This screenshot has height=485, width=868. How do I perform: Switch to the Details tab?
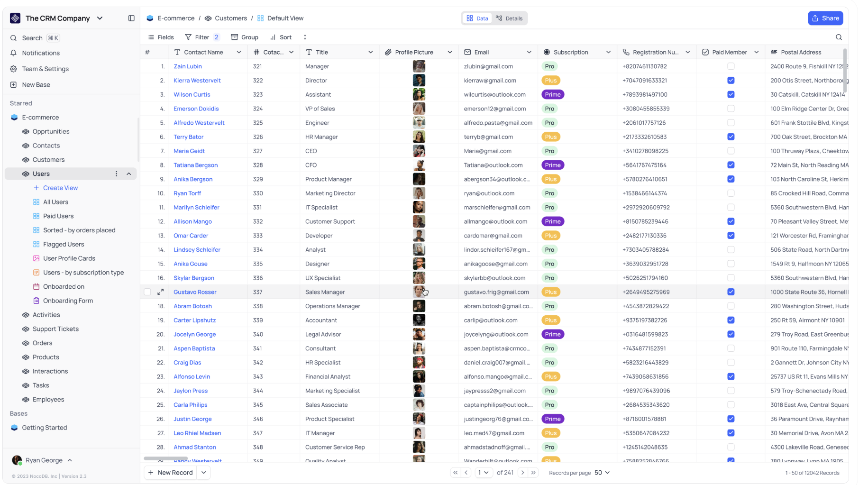510,18
